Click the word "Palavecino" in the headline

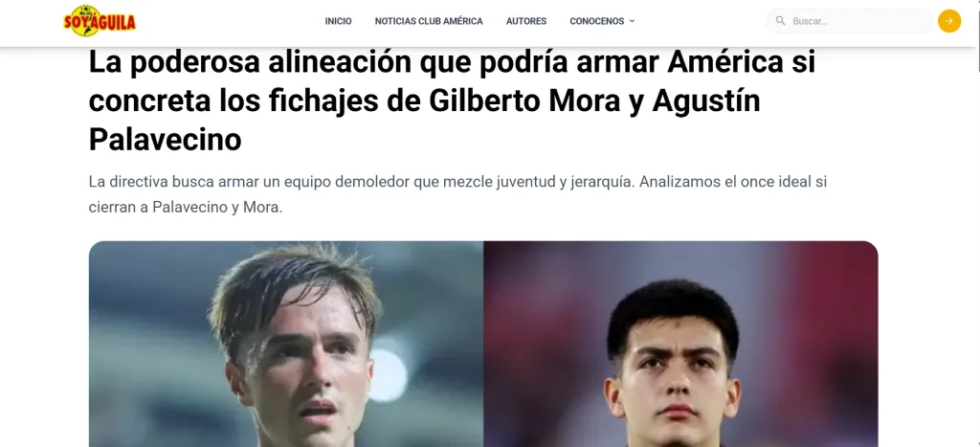(165, 140)
